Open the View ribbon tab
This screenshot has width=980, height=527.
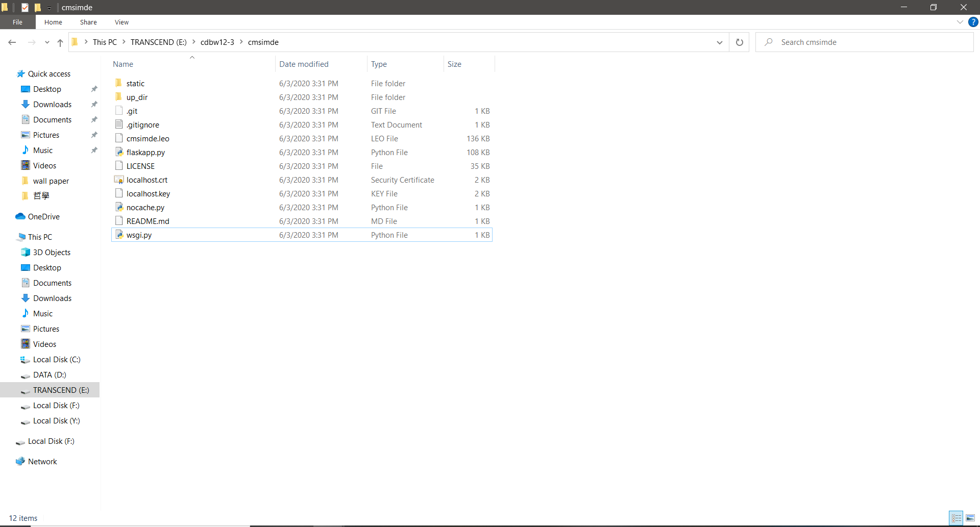pos(121,22)
